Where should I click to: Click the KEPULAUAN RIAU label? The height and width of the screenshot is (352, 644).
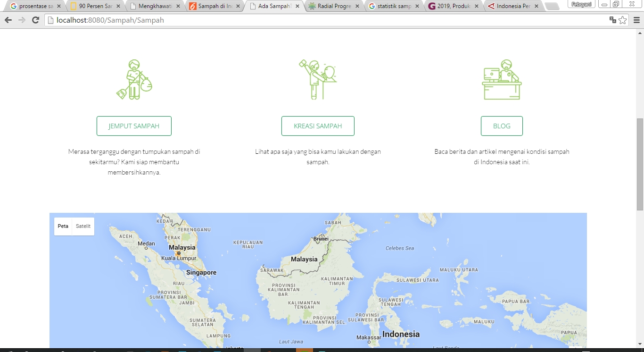(x=248, y=244)
